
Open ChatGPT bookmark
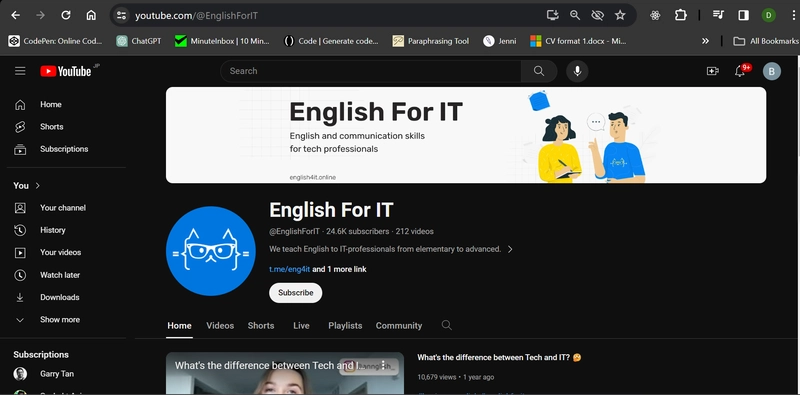click(139, 41)
